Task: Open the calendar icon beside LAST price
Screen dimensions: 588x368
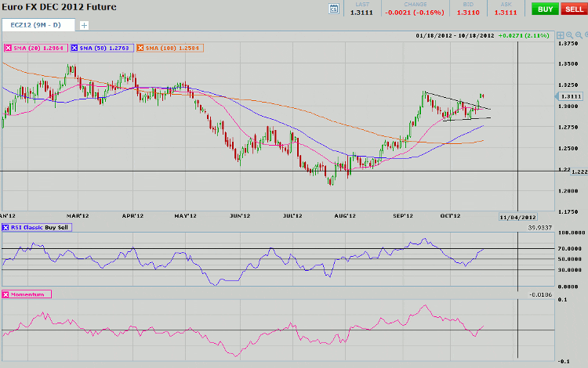Action: (x=335, y=9)
